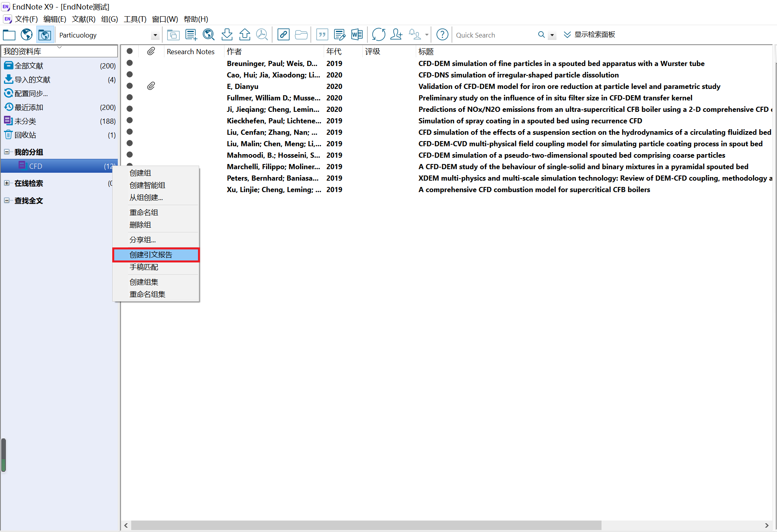Choose 手稿匹配 from context menu
Image resolution: width=777 pixels, height=532 pixels.
point(156,267)
